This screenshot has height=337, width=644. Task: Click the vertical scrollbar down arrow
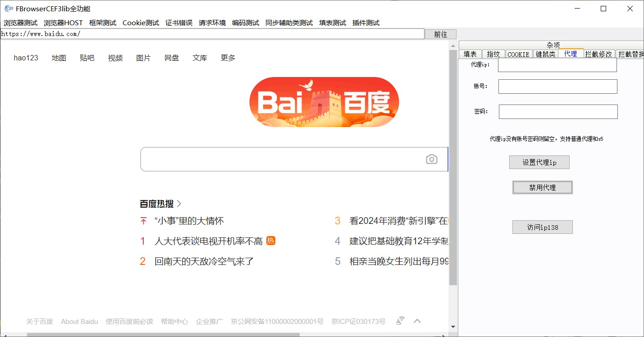click(453, 327)
